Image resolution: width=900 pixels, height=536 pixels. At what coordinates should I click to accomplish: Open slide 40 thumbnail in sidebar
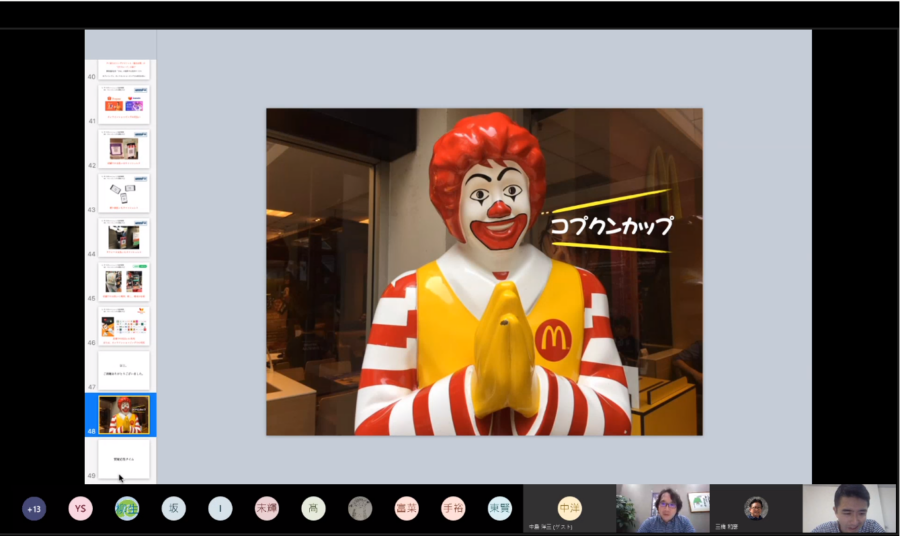click(x=123, y=69)
